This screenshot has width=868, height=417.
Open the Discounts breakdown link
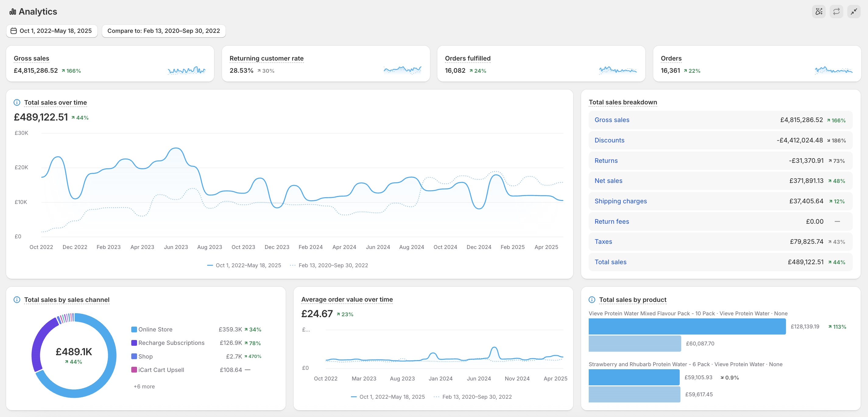pyautogui.click(x=609, y=140)
